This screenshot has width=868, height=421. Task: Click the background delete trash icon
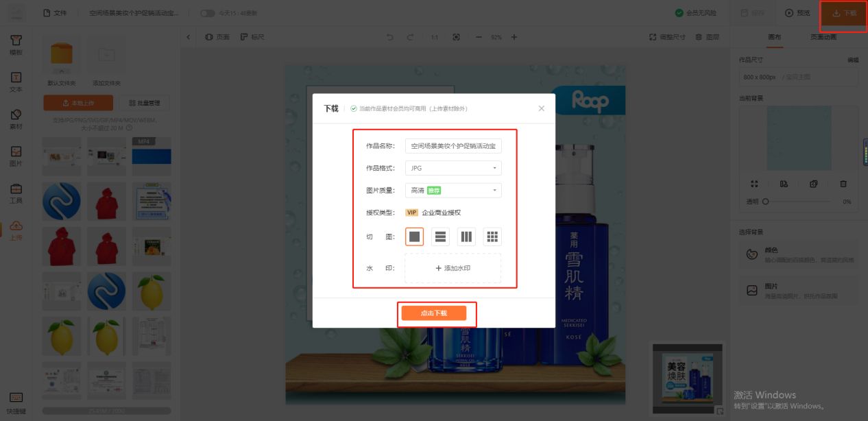[x=843, y=184]
